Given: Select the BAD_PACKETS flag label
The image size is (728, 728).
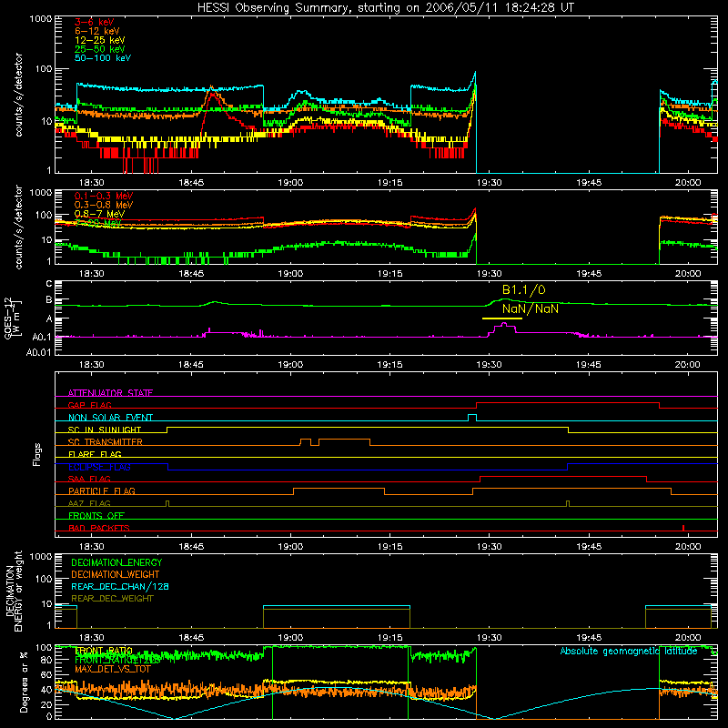Looking at the screenshot, I should click(x=99, y=528).
